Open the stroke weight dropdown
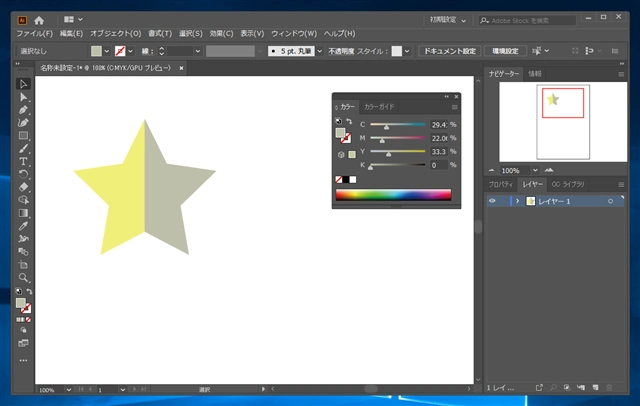Image resolution: width=640 pixels, height=406 pixels. [198, 51]
